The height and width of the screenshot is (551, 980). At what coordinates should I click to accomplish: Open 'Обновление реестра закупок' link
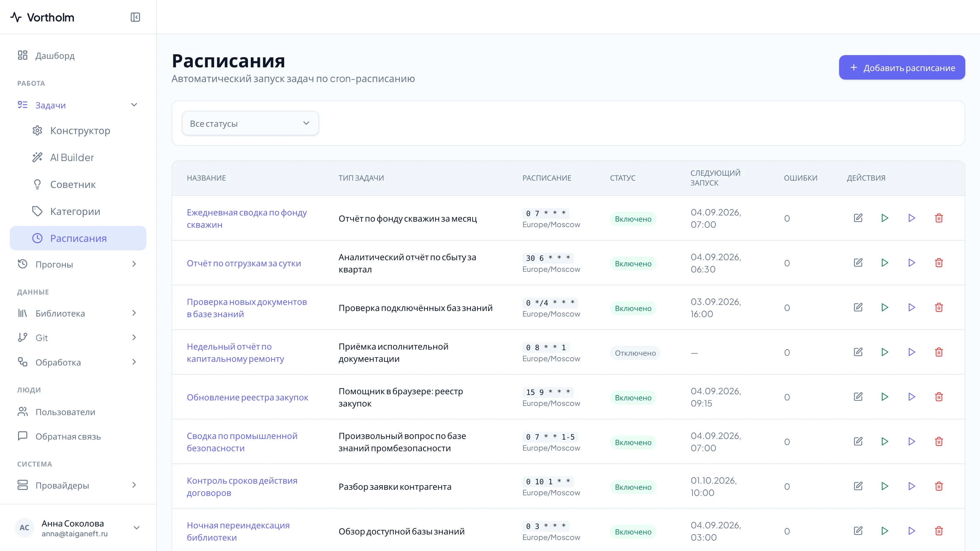tap(247, 397)
